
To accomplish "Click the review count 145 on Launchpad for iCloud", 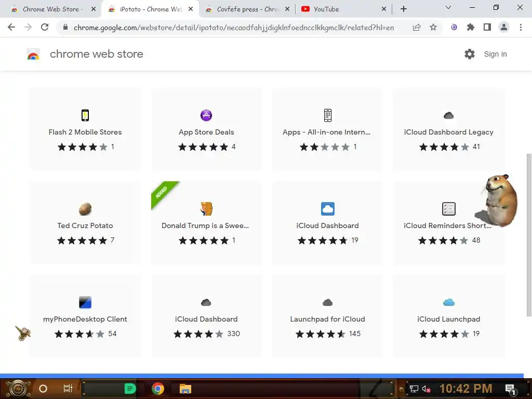I will click(x=354, y=334).
